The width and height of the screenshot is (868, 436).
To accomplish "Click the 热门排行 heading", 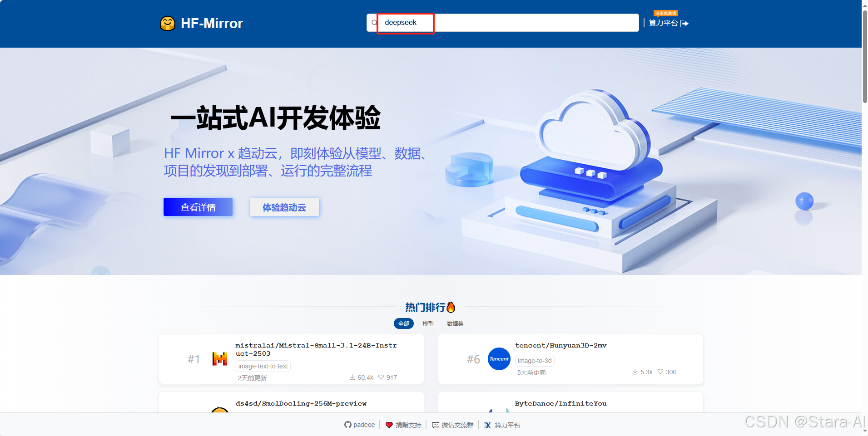I will pyautogui.click(x=425, y=307).
